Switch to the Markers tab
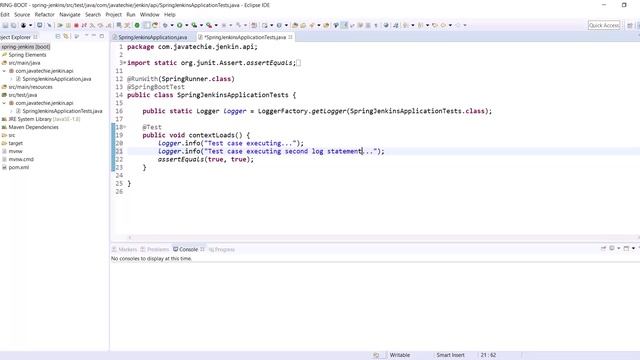 (x=124, y=249)
